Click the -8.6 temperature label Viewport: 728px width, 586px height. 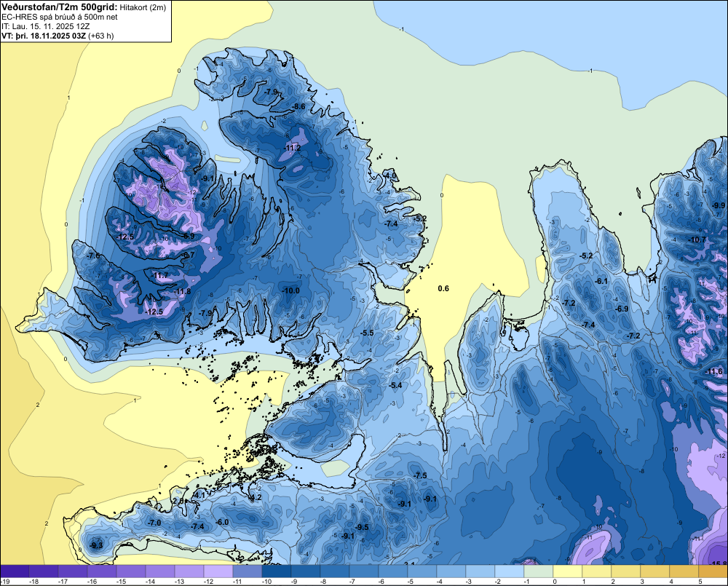click(299, 106)
